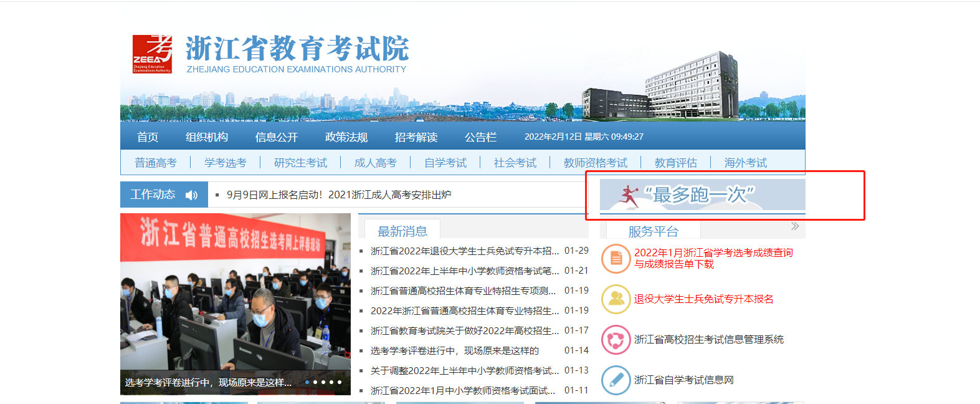
Task: Open news 浙江省普通高校招生体育专业特招生专项测
Action: 463,291
